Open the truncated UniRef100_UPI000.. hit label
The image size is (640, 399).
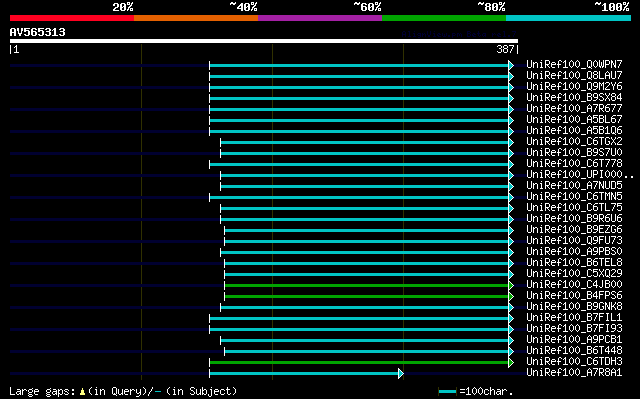[580, 175]
